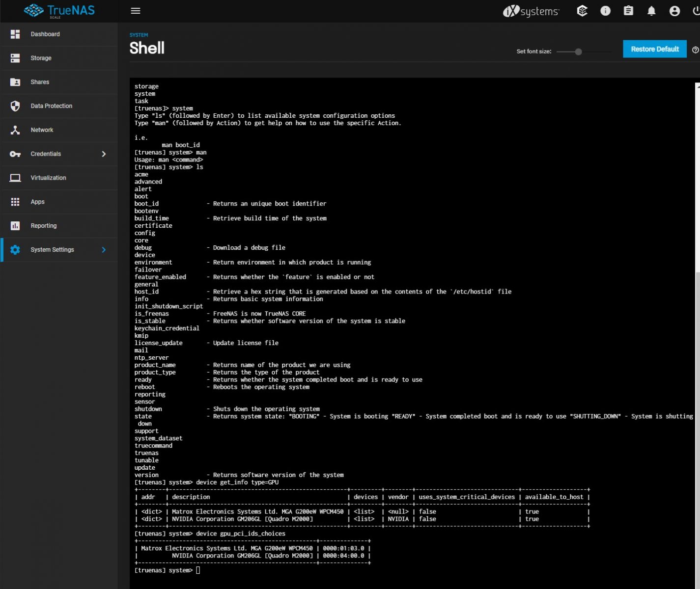The height and width of the screenshot is (589, 700).
Task: Click the 'available_to_host' column header
Action: pos(554,497)
